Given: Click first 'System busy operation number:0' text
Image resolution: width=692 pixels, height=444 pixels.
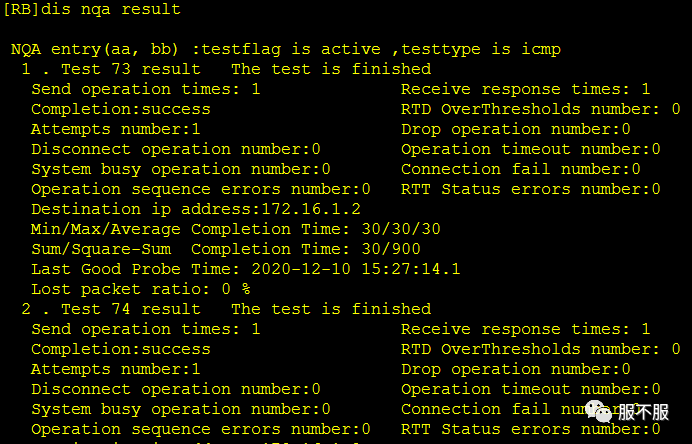Looking at the screenshot, I should point(181,169).
